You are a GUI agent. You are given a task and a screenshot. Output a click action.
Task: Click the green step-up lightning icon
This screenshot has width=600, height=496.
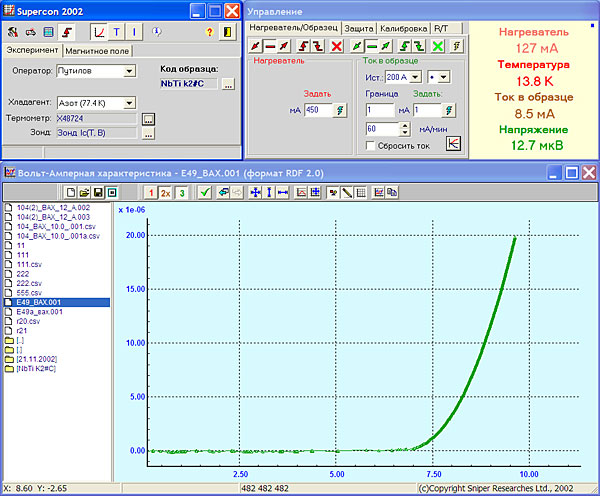pos(404,46)
